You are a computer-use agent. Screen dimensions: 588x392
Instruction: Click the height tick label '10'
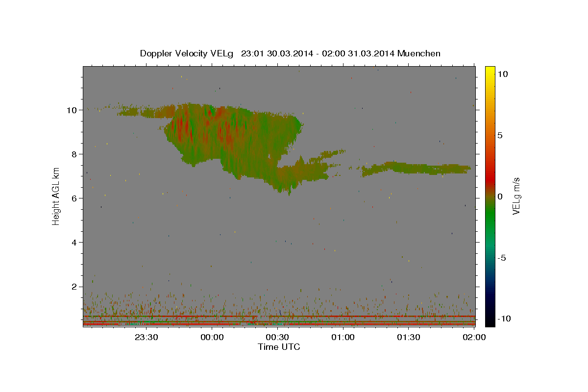[x=72, y=110]
